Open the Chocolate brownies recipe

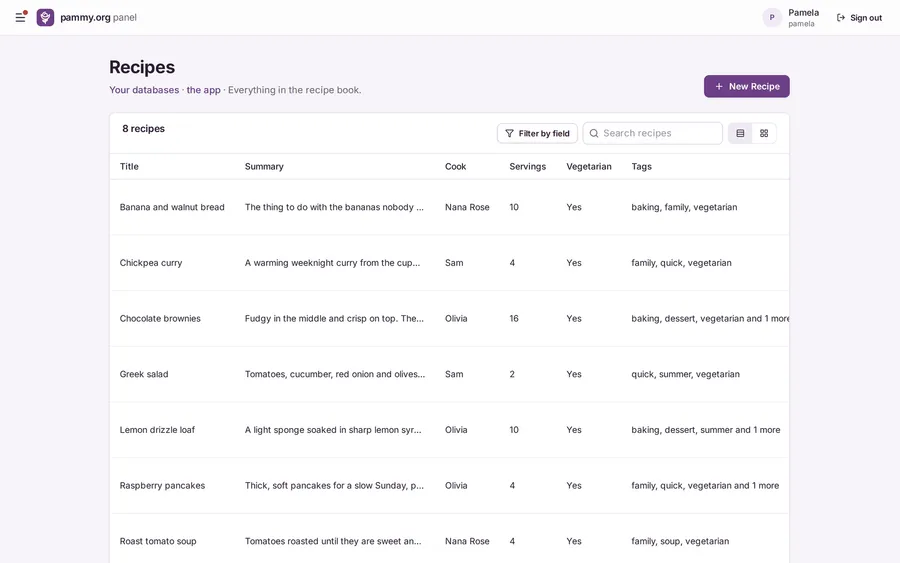click(x=160, y=319)
